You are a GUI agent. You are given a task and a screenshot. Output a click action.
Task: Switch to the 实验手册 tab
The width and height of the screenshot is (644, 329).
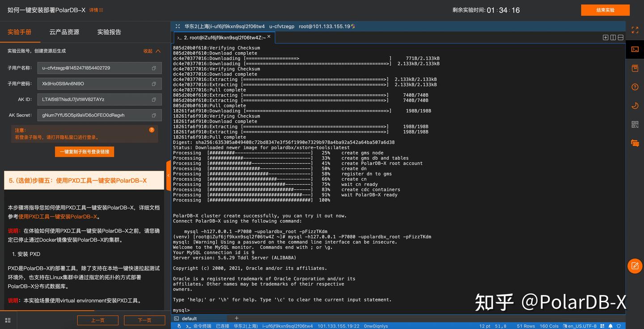click(x=20, y=32)
